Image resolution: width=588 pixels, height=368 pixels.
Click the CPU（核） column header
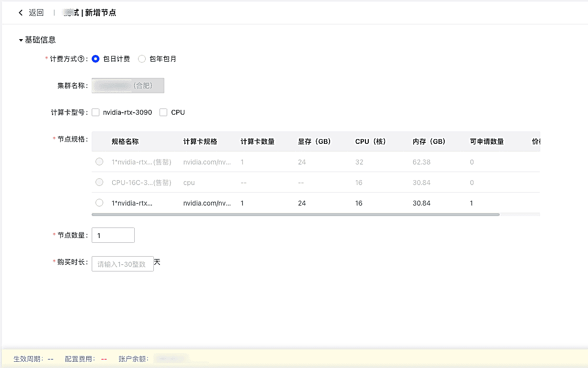point(371,142)
